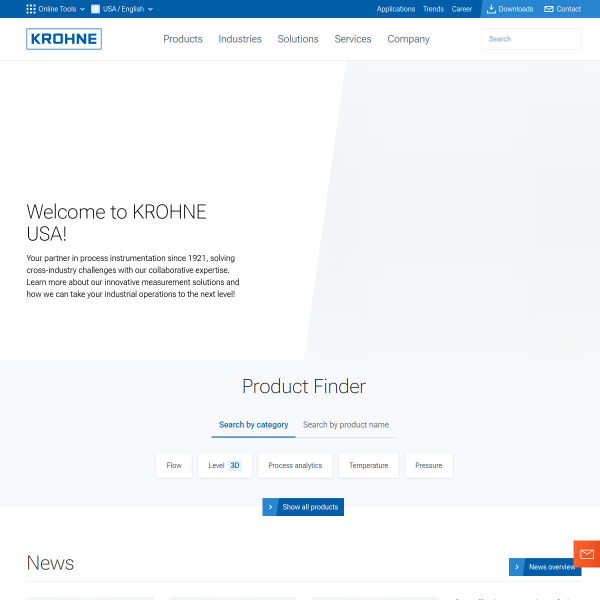
Task: Click the USA flag icon
Action: point(95,9)
